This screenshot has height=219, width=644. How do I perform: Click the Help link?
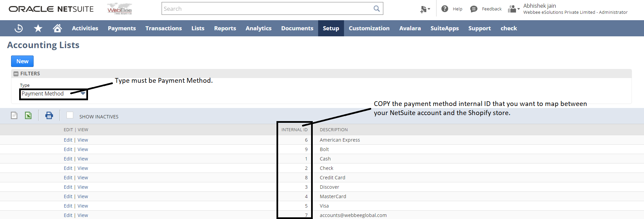coord(458,9)
